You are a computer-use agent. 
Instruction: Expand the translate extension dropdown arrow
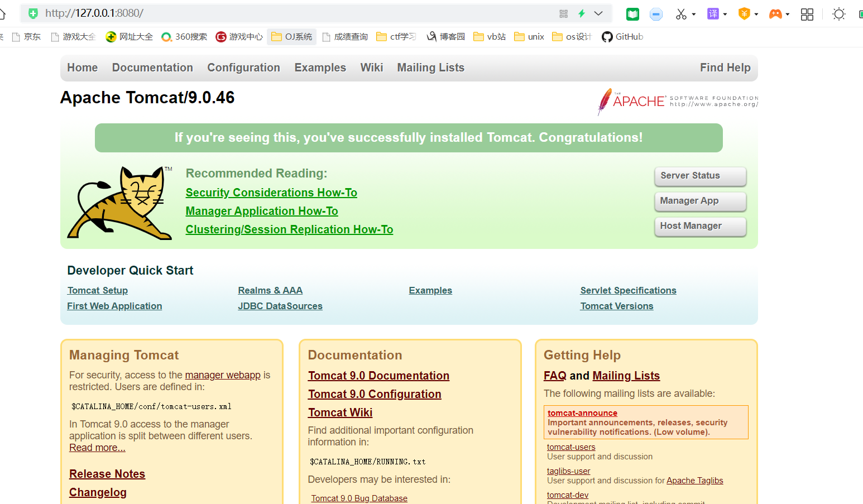click(x=725, y=15)
